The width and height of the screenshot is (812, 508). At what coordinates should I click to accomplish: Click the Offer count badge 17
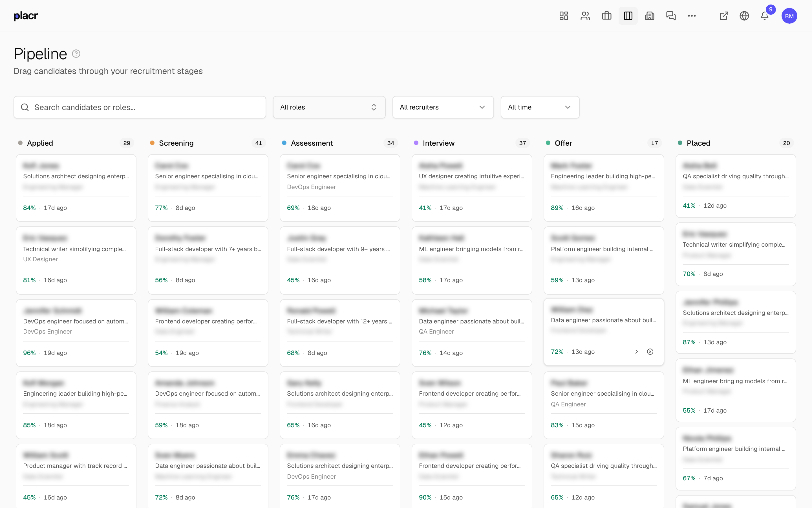click(x=654, y=143)
